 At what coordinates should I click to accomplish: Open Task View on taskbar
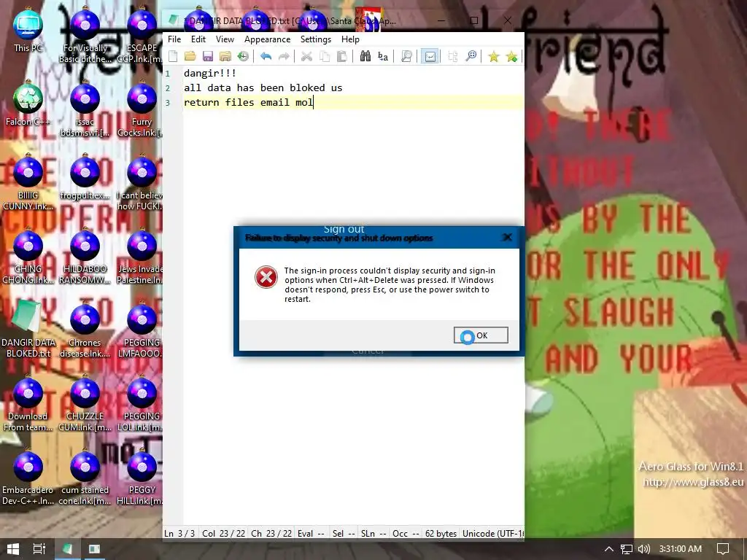[x=39, y=549]
